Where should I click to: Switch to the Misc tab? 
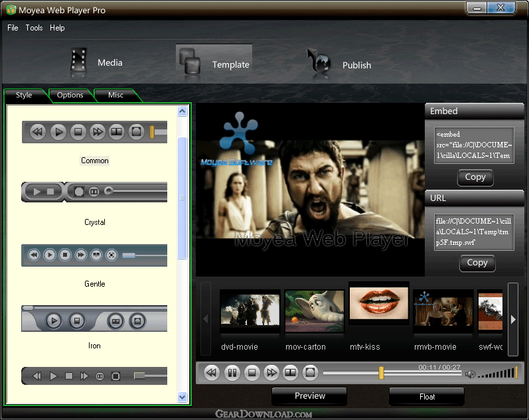click(116, 96)
